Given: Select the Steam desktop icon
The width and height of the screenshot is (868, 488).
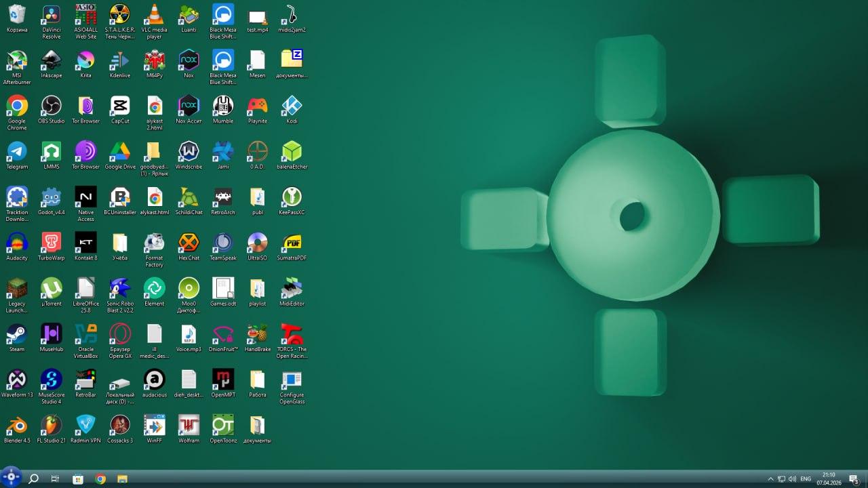Looking at the screenshot, I should [x=17, y=337].
